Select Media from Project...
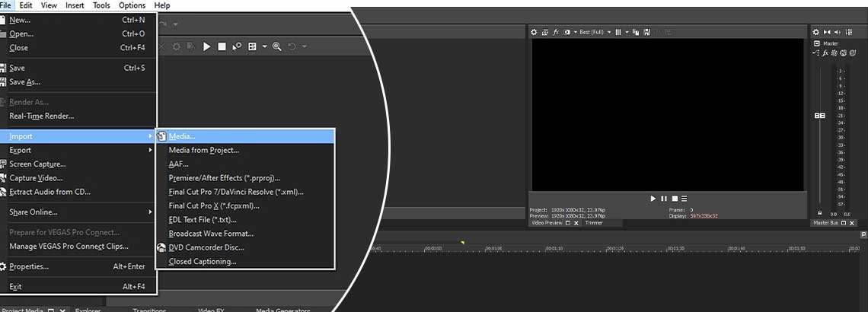 point(204,150)
